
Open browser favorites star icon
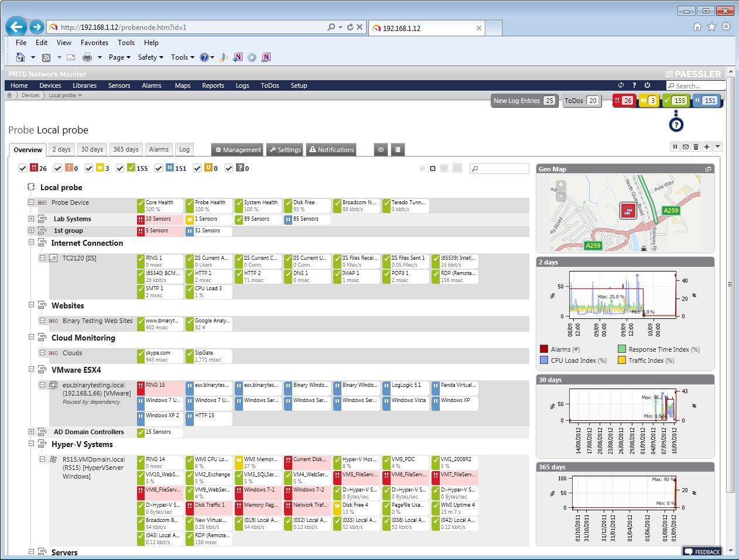(x=711, y=27)
